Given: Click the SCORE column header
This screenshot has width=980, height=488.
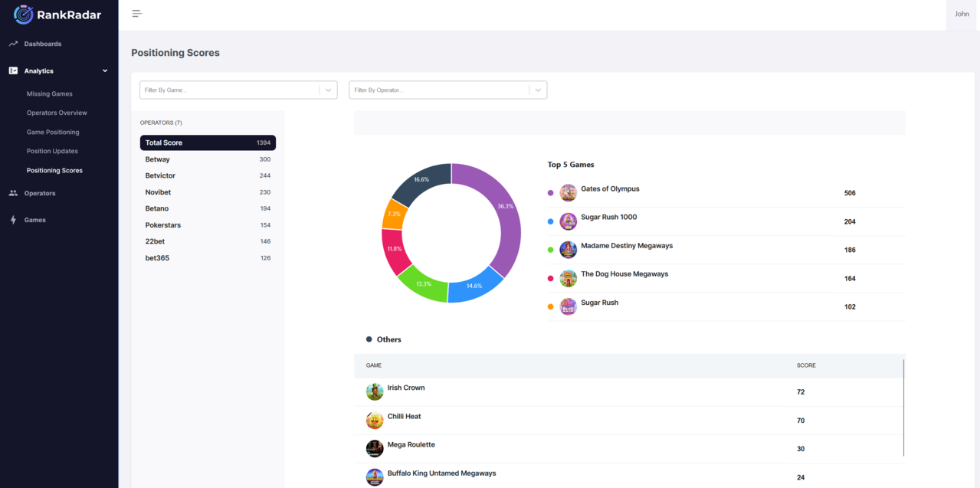Looking at the screenshot, I should 806,365.
